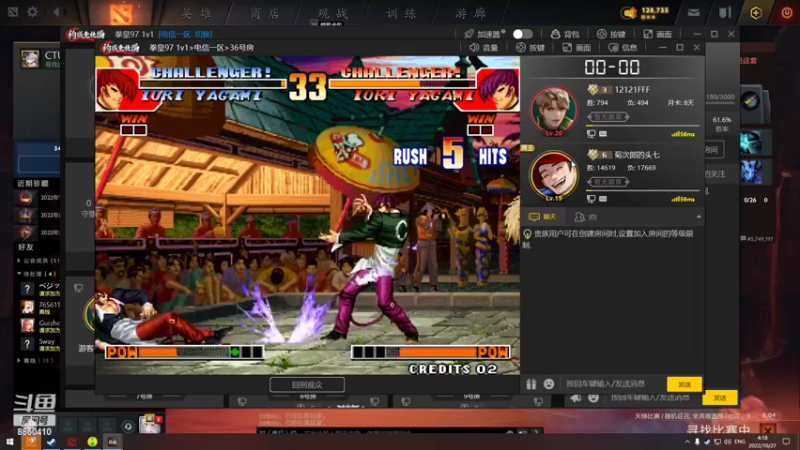The image size is (800, 450).
Task: Open Dota 2 taskbar icon
Action: point(71,442)
